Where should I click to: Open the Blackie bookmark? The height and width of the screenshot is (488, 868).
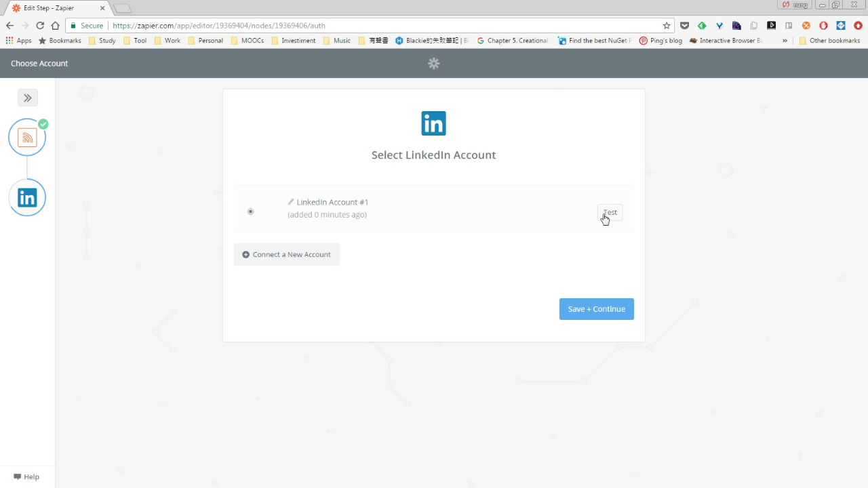pos(432,41)
